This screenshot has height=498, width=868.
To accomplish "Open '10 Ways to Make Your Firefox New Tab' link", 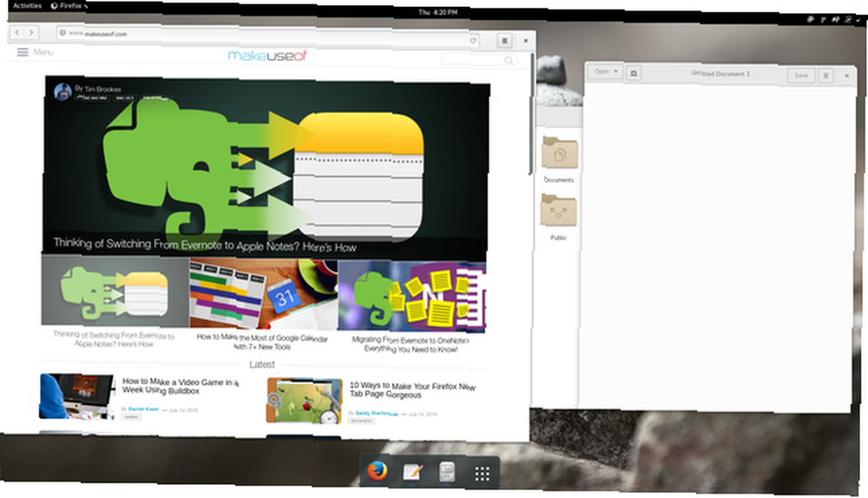I will coord(412,390).
